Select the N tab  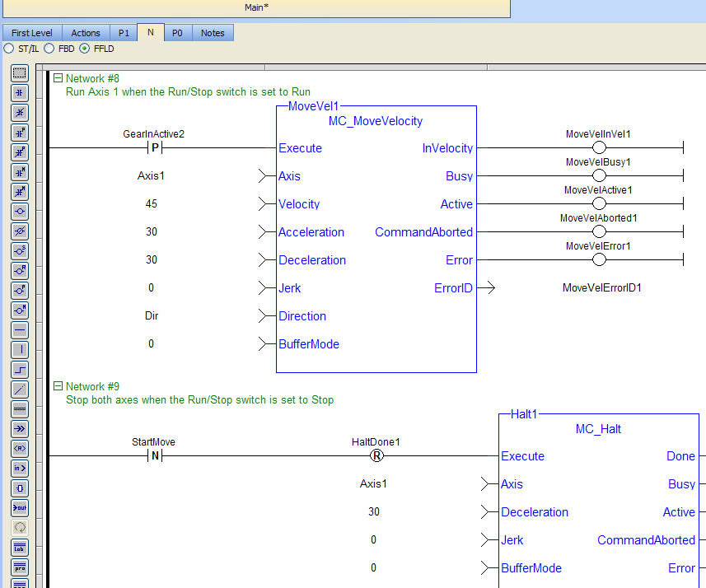point(151,32)
